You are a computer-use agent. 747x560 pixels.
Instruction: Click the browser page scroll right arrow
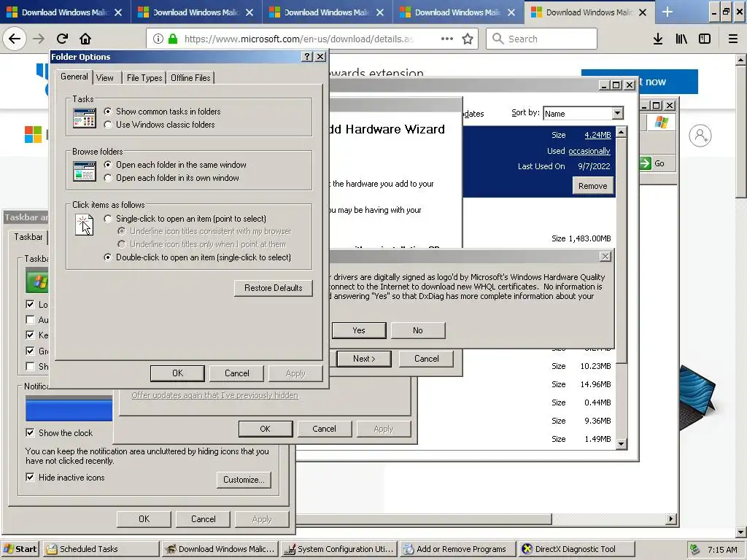pyautogui.click(x=671, y=518)
